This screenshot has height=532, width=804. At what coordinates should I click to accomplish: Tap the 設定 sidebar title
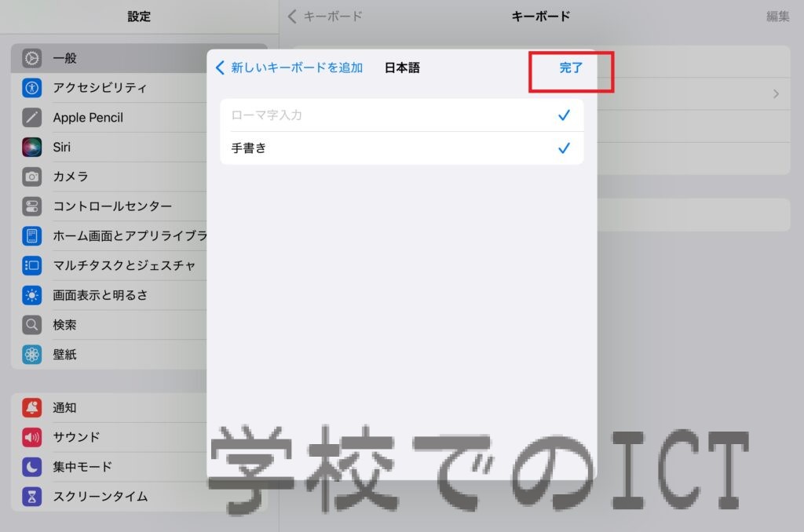(x=139, y=16)
